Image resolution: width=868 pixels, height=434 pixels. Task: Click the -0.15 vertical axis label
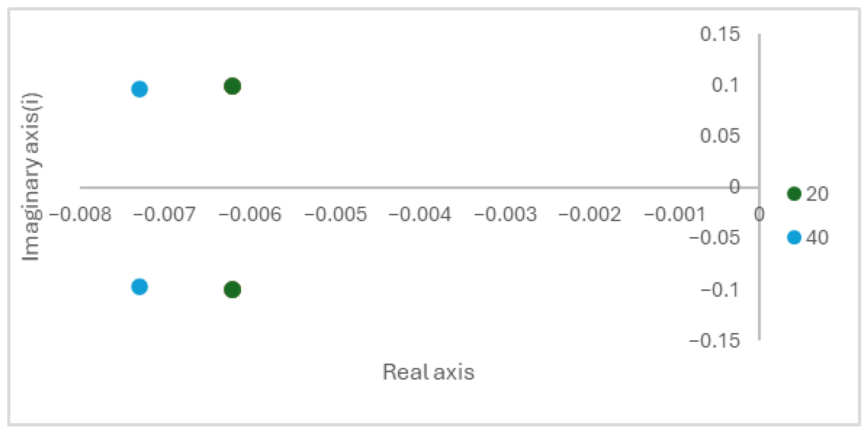click(714, 341)
